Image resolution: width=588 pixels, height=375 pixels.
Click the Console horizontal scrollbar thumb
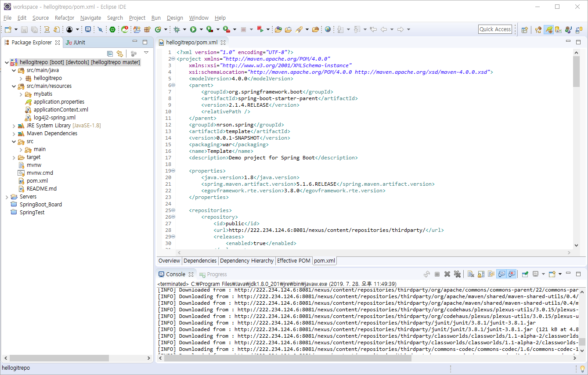coord(288,358)
